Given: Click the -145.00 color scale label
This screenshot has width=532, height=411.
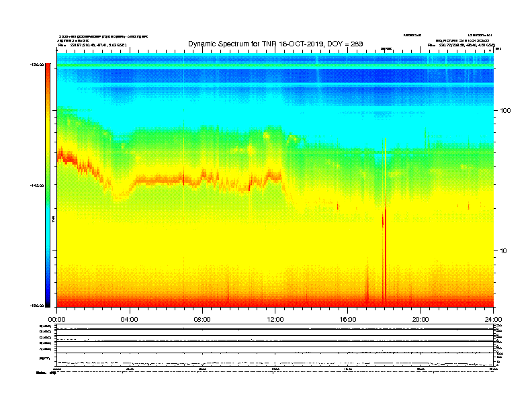Looking at the screenshot, I should click(x=37, y=185).
